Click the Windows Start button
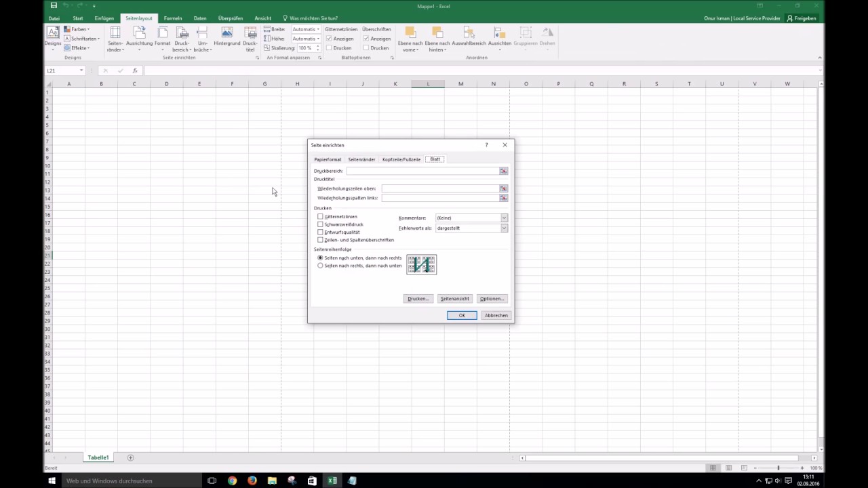868x488 pixels. tap(52, 481)
